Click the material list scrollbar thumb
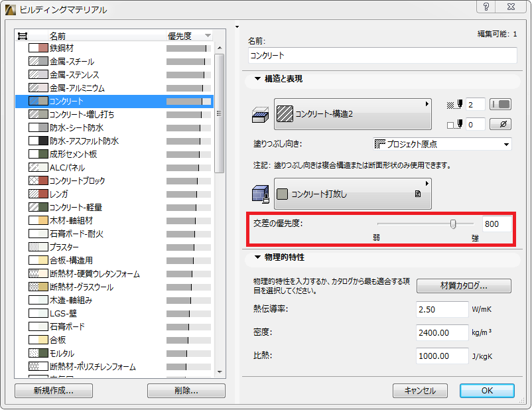The height and width of the screenshot is (410, 532). pos(220,113)
